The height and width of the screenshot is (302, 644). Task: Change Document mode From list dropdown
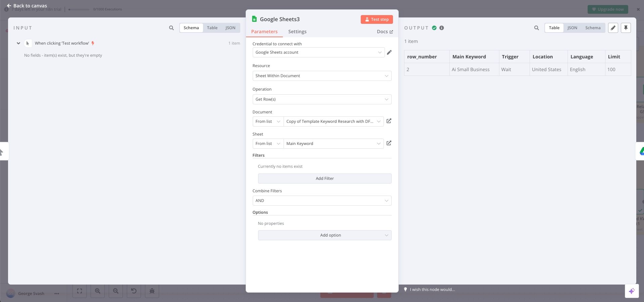pyautogui.click(x=268, y=121)
